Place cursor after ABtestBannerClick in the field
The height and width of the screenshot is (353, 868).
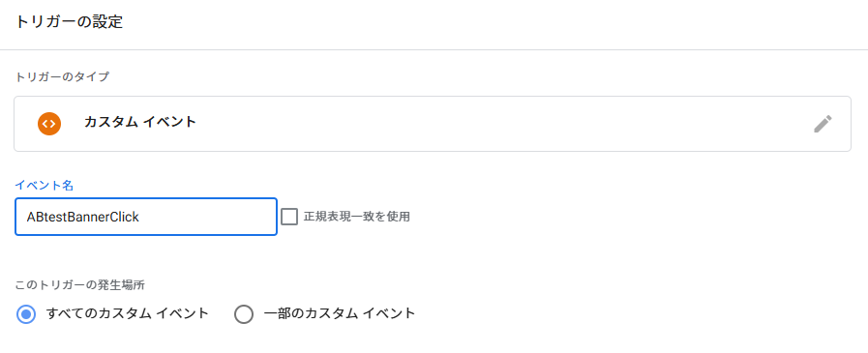click(140, 217)
